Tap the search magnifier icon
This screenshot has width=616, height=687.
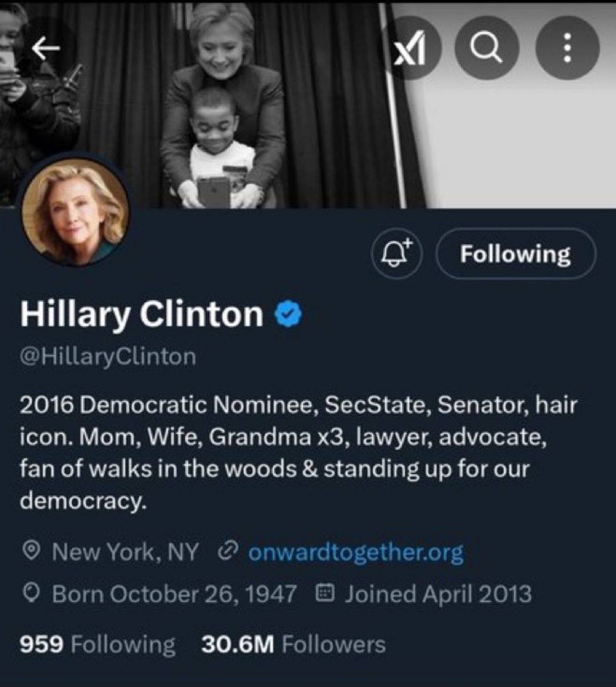click(487, 49)
